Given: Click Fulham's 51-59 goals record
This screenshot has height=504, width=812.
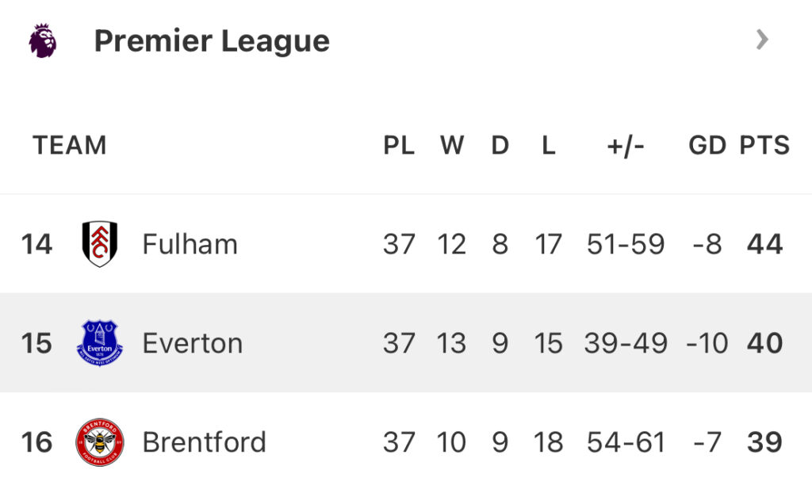Looking at the screenshot, I should click(x=626, y=244).
